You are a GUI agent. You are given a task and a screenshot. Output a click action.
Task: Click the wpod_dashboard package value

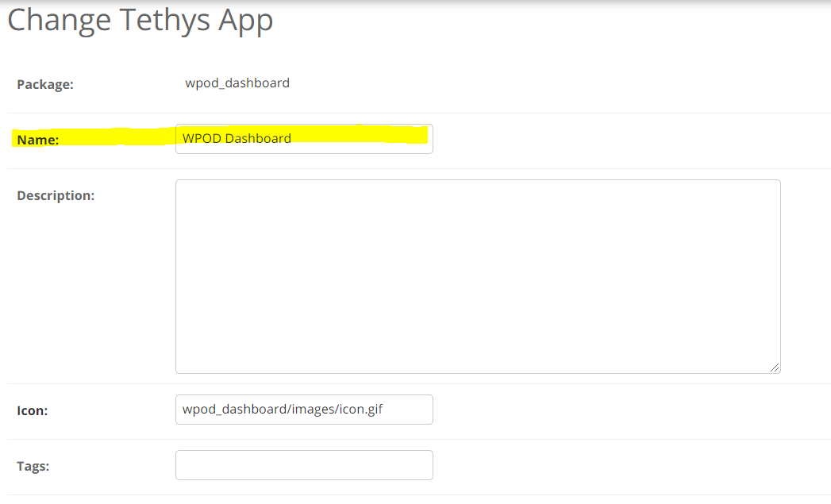[x=237, y=83]
